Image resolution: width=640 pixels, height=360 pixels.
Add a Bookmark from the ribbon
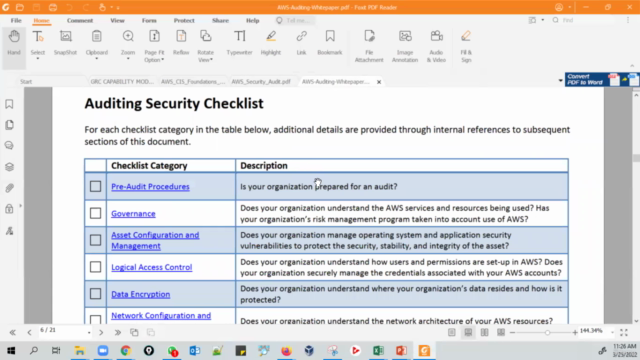330,42
